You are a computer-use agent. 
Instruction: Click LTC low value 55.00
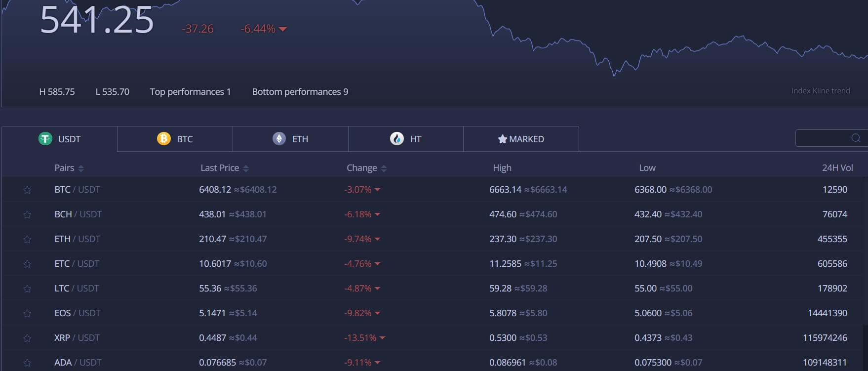645,289
